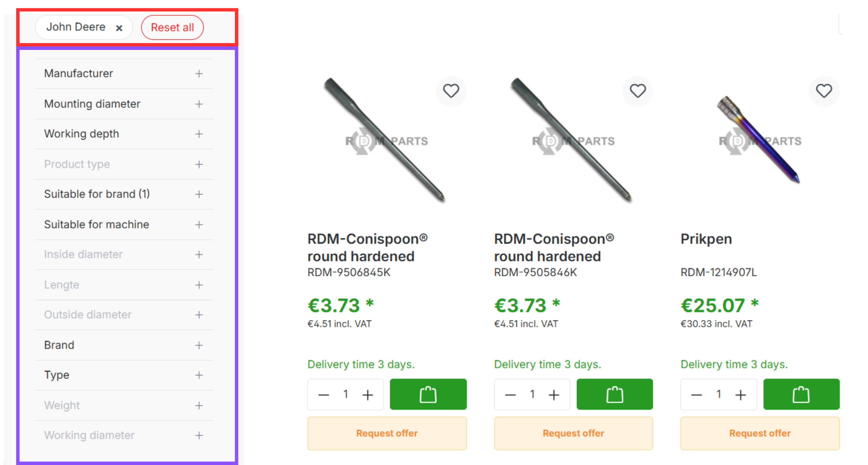
Task: Open the RDM-9505846K product title link
Action: (x=554, y=248)
